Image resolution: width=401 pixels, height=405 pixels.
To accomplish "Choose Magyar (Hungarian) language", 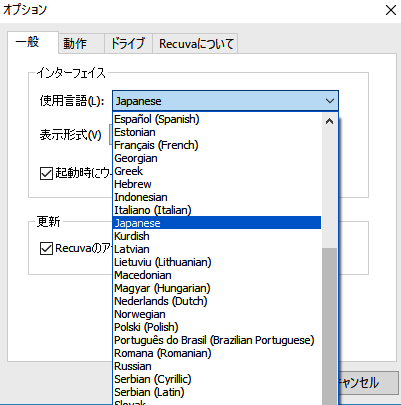I will (x=217, y=288).
